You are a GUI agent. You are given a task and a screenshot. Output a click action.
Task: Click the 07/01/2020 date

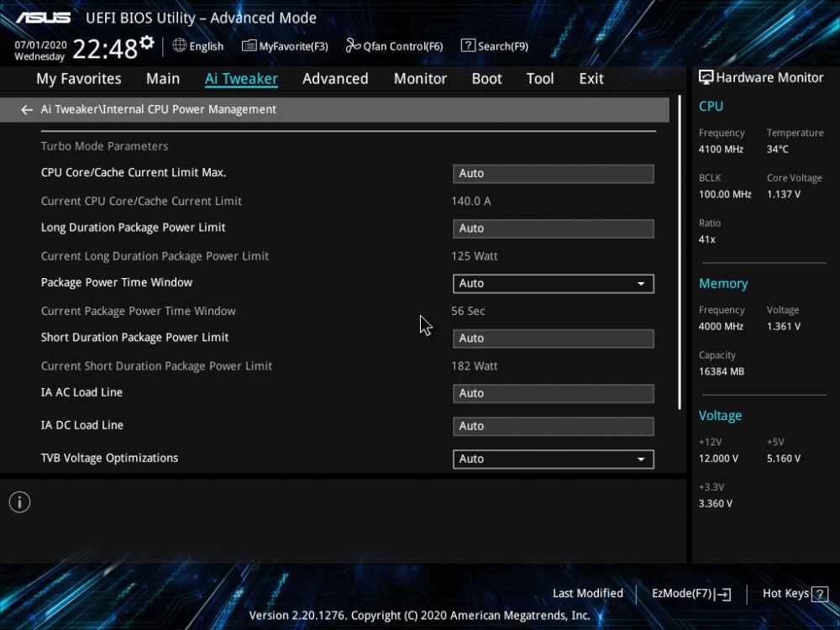(40, 45)
